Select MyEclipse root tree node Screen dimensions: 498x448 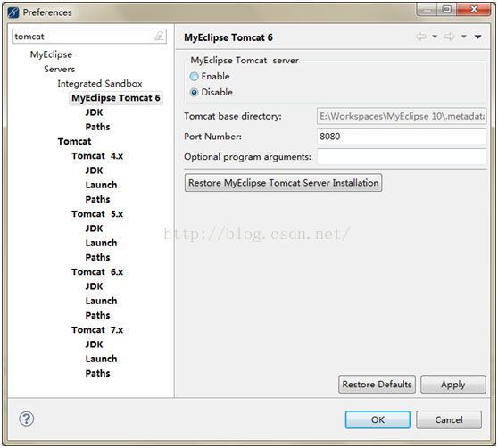click(51, 54)
